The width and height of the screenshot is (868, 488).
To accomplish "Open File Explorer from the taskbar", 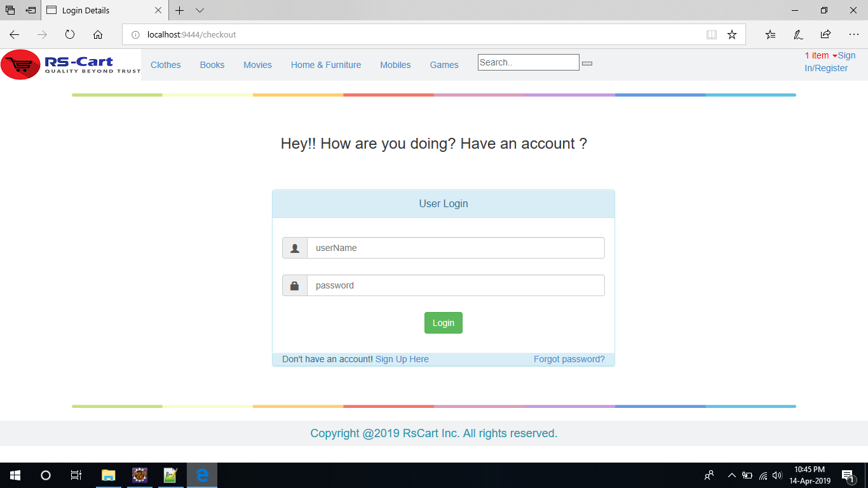I will (109, 475).
